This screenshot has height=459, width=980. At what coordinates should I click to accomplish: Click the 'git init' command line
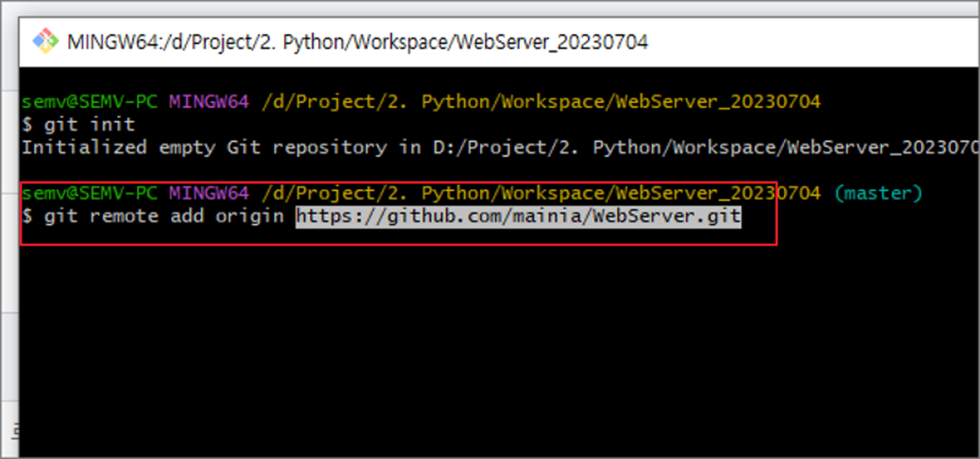coord(78,125)
